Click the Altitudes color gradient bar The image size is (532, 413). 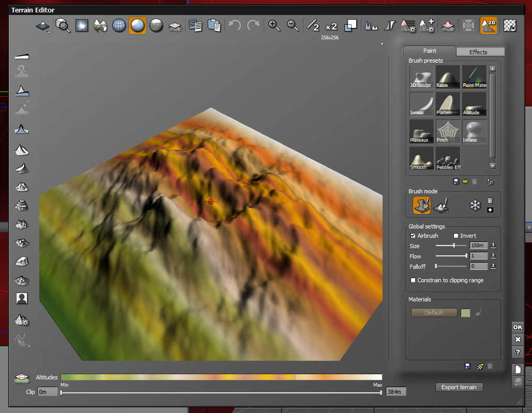click(x=221, y=377)
